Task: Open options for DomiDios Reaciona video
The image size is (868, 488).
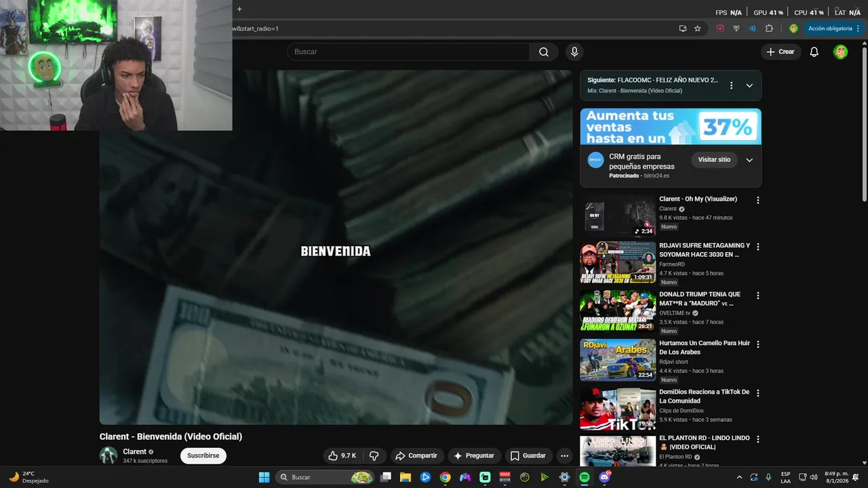Action: (758, 393)
